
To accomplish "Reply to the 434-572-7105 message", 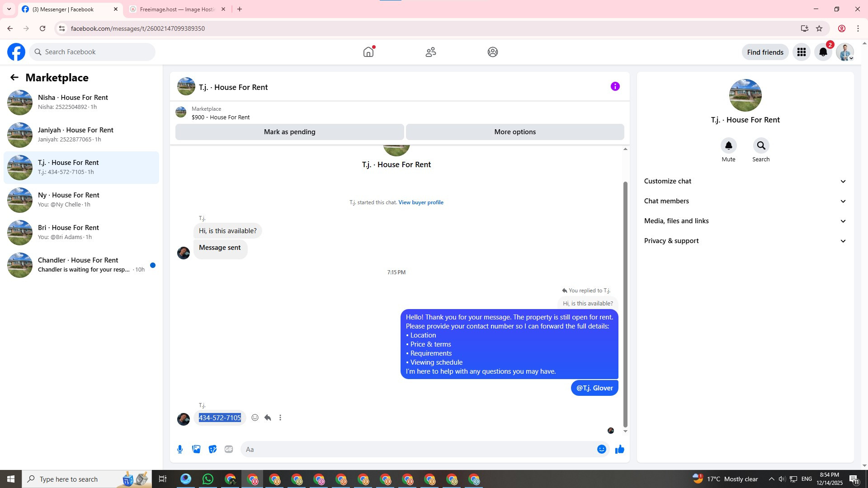I will tap(268, 418).
